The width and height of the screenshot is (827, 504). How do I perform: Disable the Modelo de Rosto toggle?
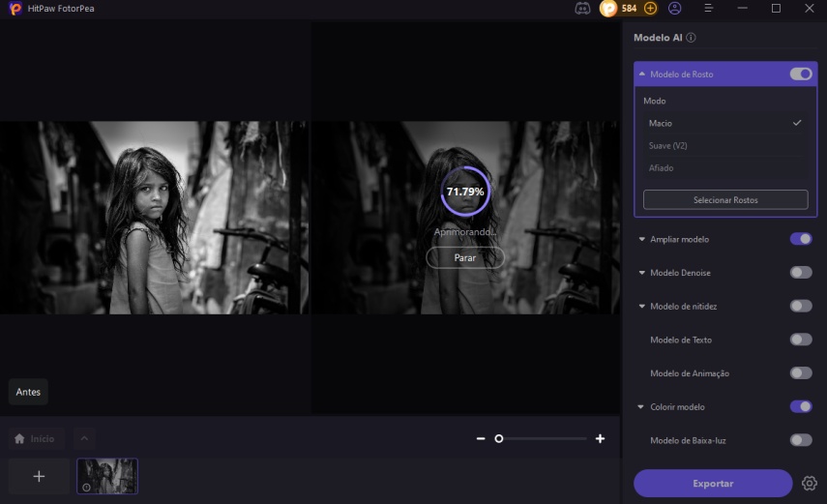pyautogui.click(x=800, y=74)
